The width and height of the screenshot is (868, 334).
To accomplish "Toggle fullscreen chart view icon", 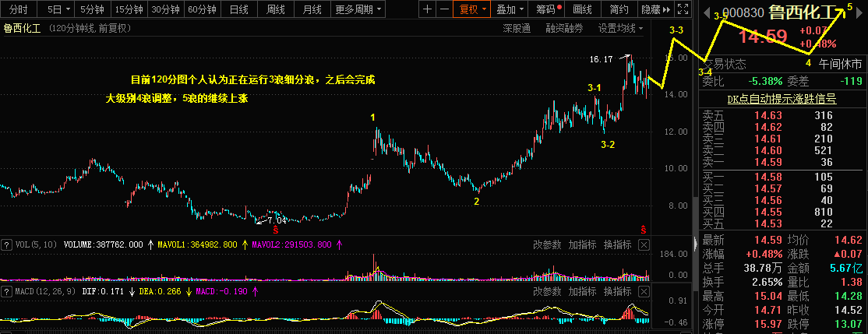I will pyautogui.click(x=683, y=9).
